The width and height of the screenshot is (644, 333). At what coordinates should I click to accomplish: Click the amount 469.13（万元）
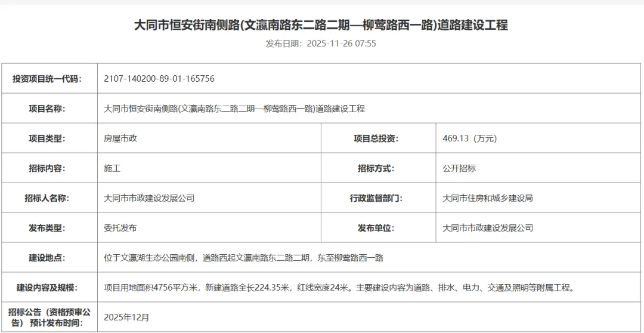coord(470,138)
